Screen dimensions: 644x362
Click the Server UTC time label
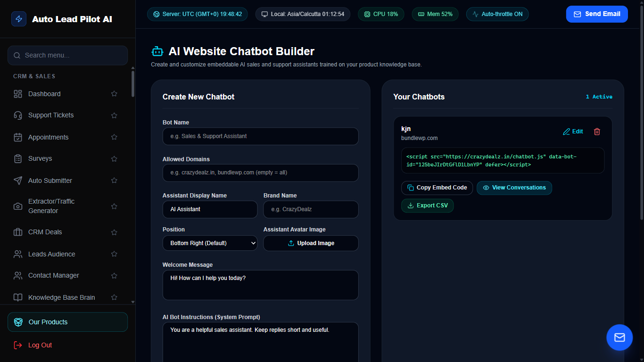202,14
